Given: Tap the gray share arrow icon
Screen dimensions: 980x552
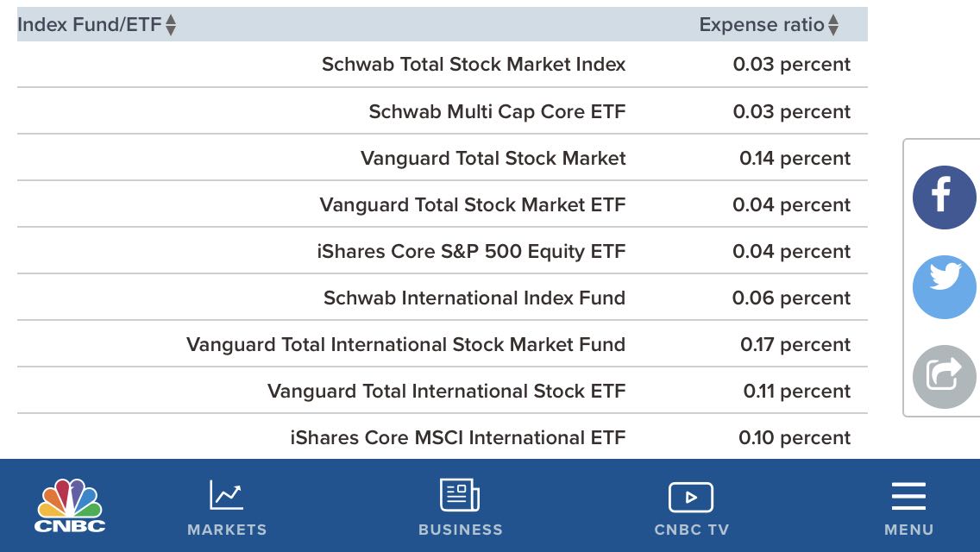Looking at the screenshot, I should [x=944, y=376].
